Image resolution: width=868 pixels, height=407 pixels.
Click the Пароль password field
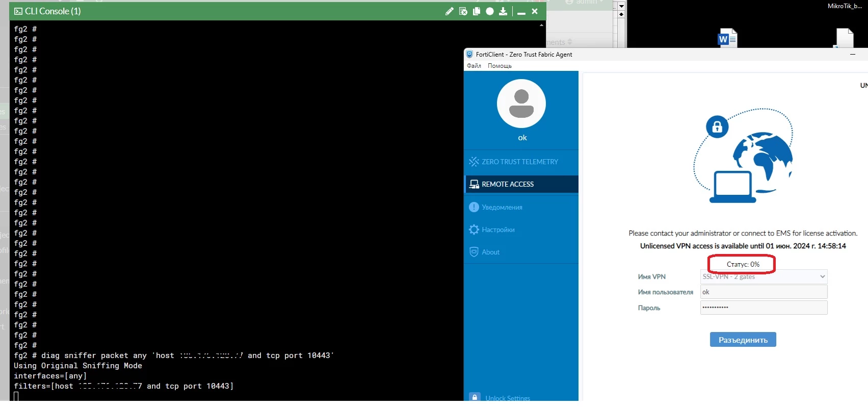(764, 308)
